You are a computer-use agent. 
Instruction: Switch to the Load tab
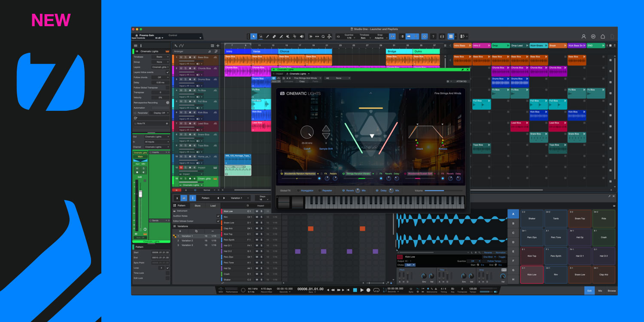pyautogui.click(x=213, y=206)
